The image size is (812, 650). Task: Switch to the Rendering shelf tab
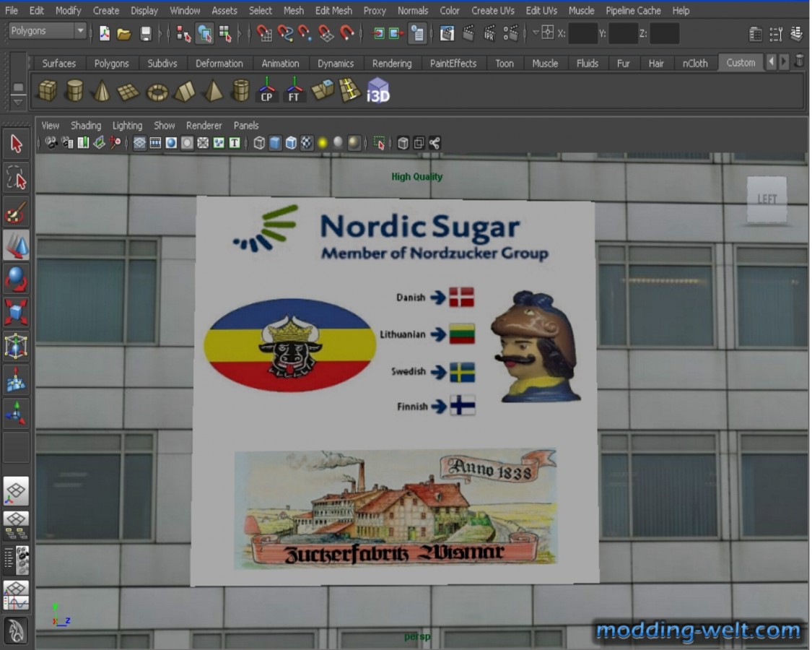point(392,64)
